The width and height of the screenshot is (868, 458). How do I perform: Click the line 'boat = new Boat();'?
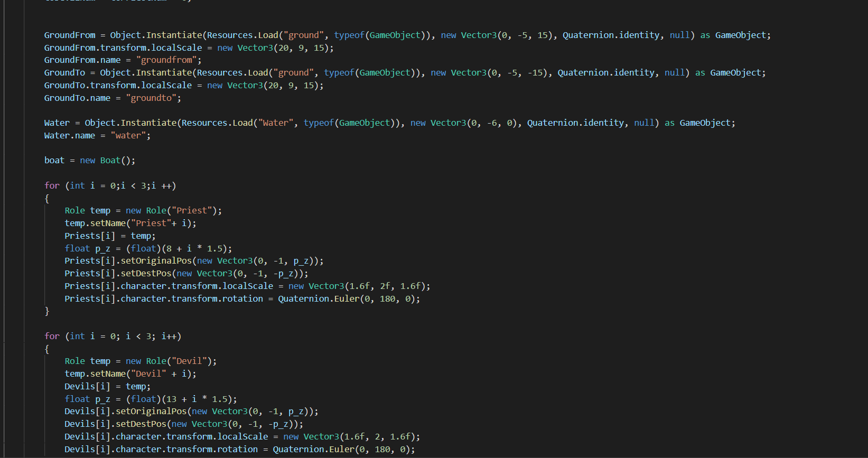click(90, 161)
